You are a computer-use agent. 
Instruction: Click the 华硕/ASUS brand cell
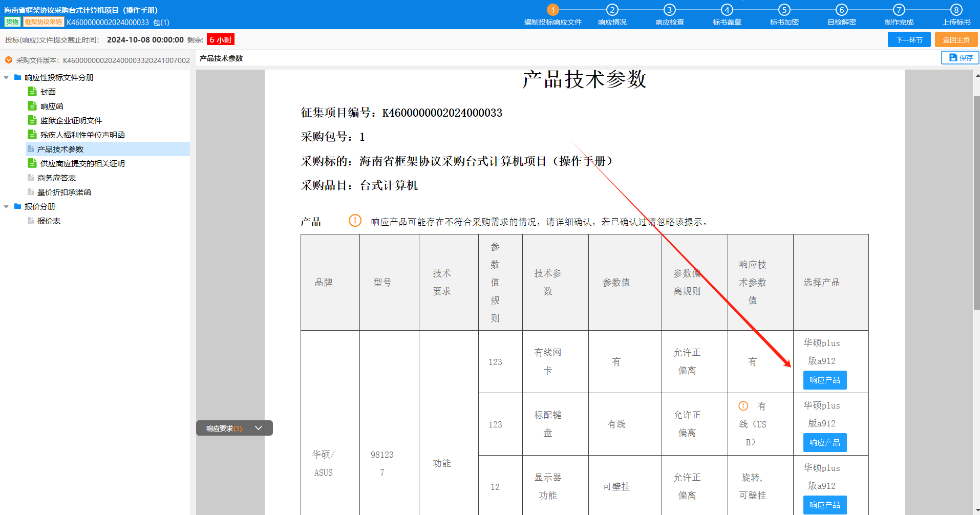(x=330, y=463)
